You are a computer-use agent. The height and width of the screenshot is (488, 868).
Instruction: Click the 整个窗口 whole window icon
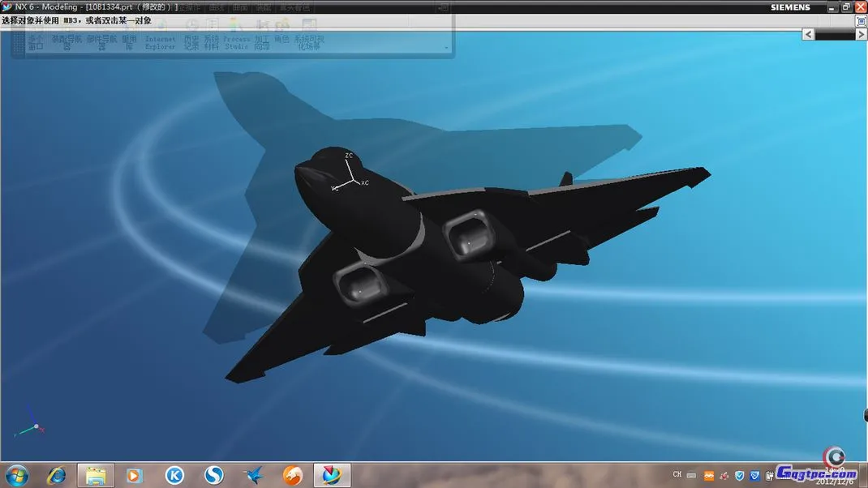36,42
